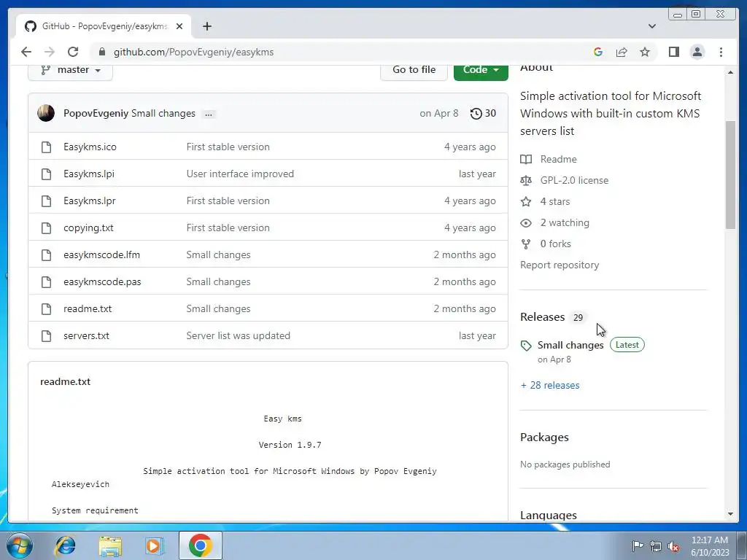Open the browser side panel icon

click(673, 52)
